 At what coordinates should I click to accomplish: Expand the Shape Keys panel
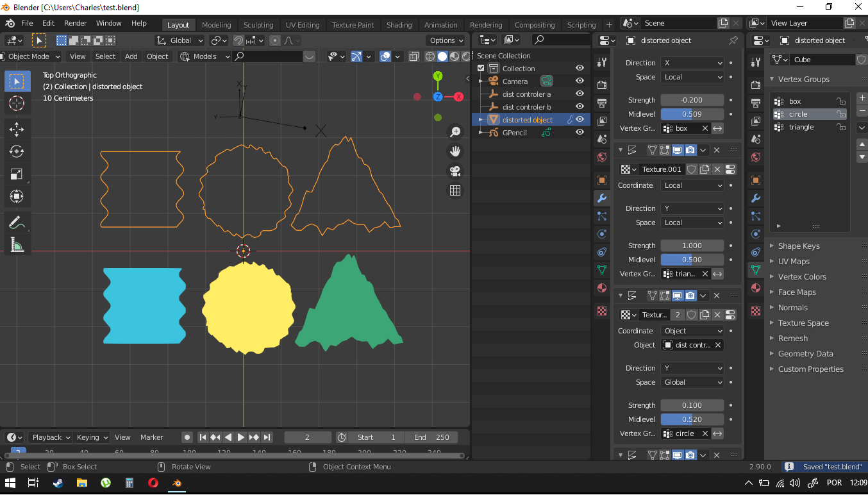point(799,246)
